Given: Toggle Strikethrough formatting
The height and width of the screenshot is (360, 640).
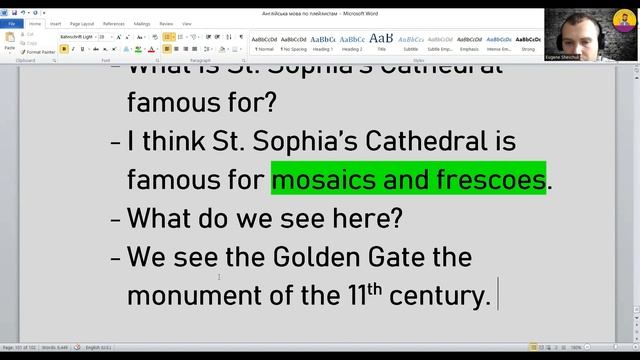Looking at the screenshot, I should 96,49.
